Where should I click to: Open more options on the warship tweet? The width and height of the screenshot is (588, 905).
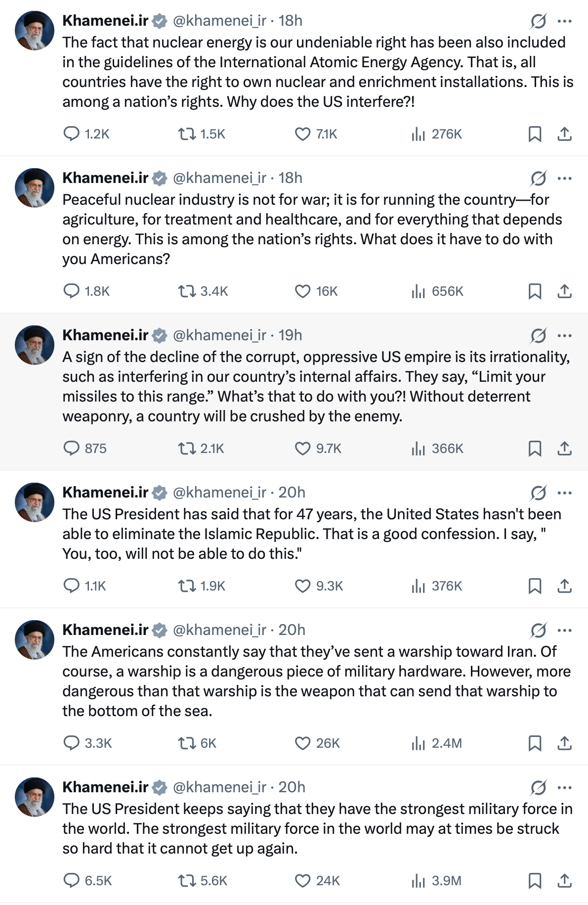(564, 630)
